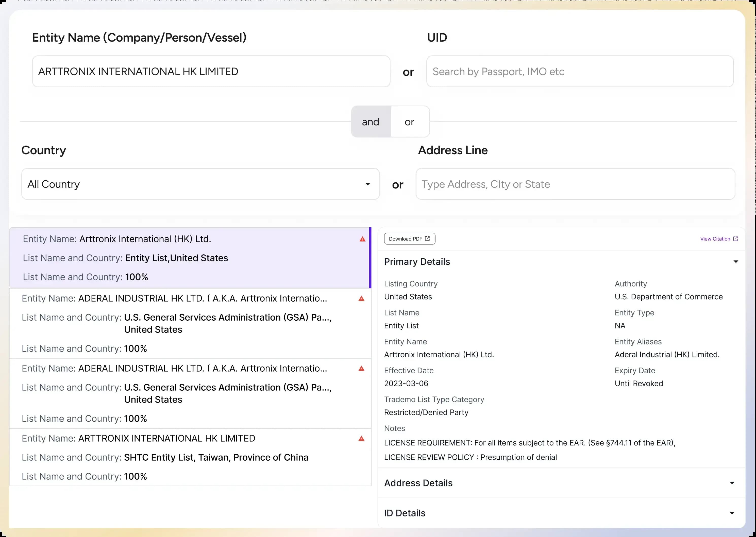Click red alert icon on first ADERAL INDUSTRIAL result
Screen dimensions: 756x537
[x=361, y=299]
